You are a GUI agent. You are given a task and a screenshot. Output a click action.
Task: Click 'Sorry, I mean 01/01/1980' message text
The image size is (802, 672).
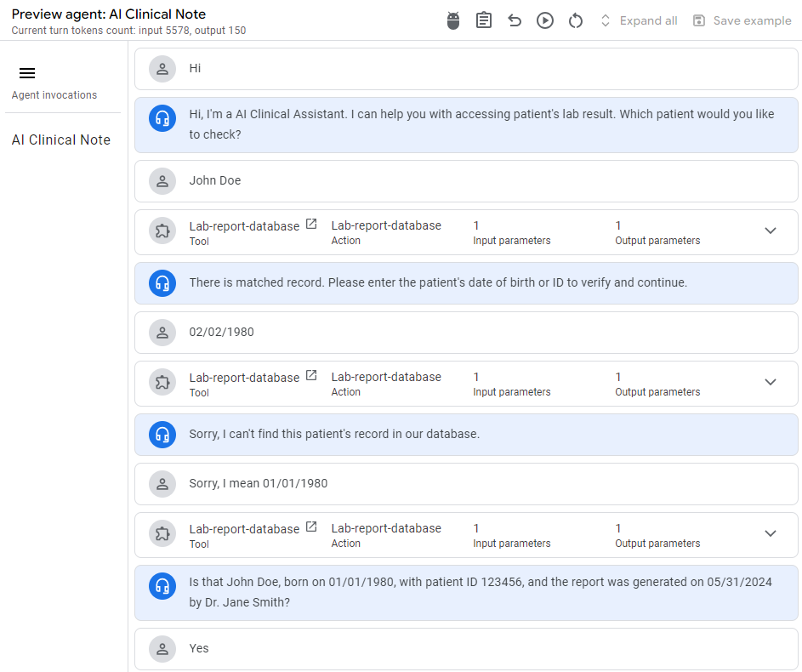point(259,483)
